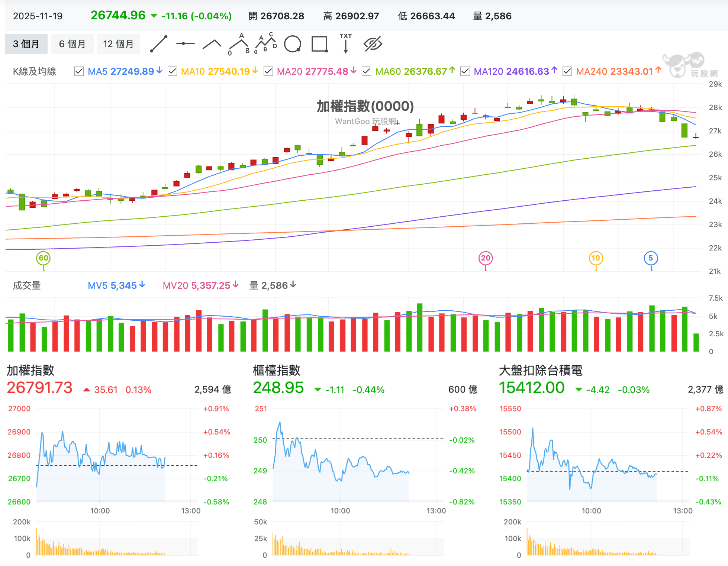Disable the MA240 moving average checkbox
This screenshot has width=728, height=566.
point(567,71)
